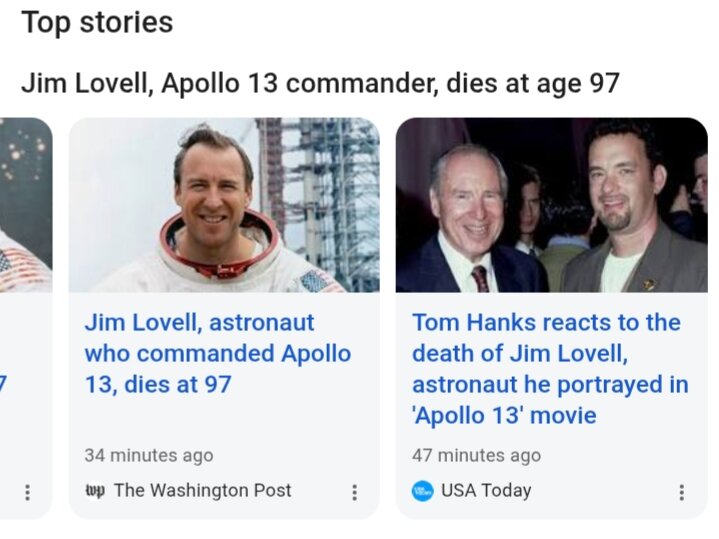The image size is (719, 539).
Task: Tap the 'Jim Lovell, Apollo 13 commander, dies' topic heading
Action: (321, 83)
